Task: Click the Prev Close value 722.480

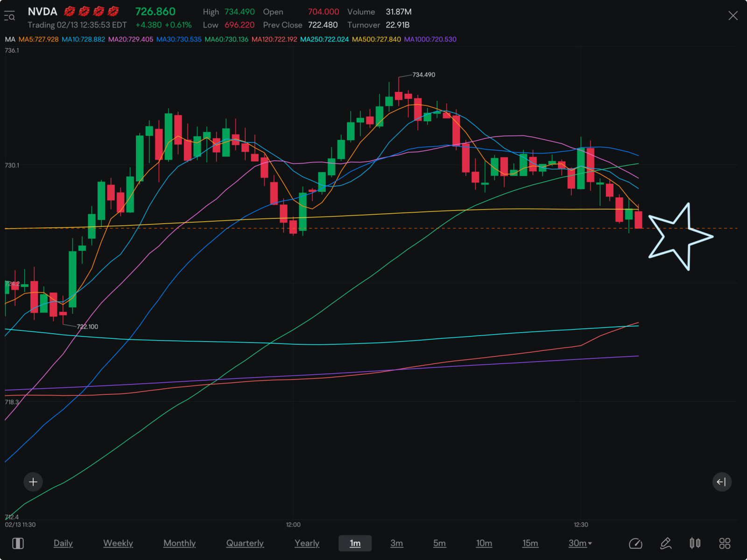Action: [323, 25]
